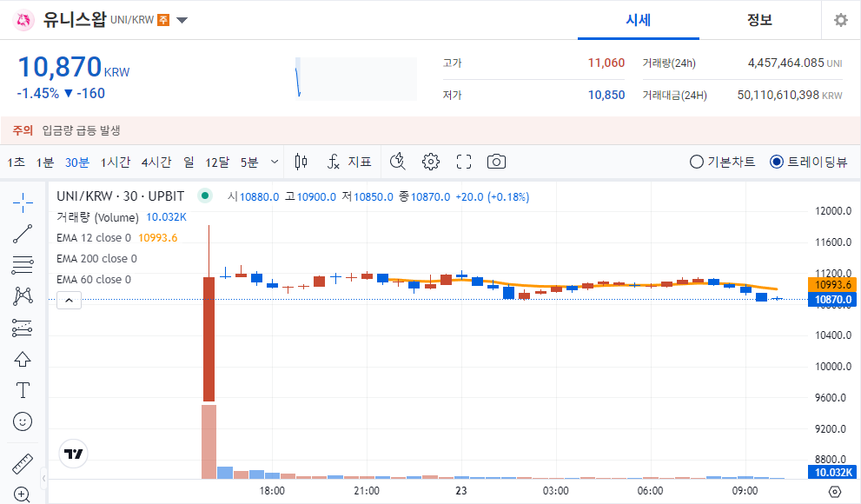Switch to the 시세 tab
This screenshot has height=504, width=861.
pos(638,20)
